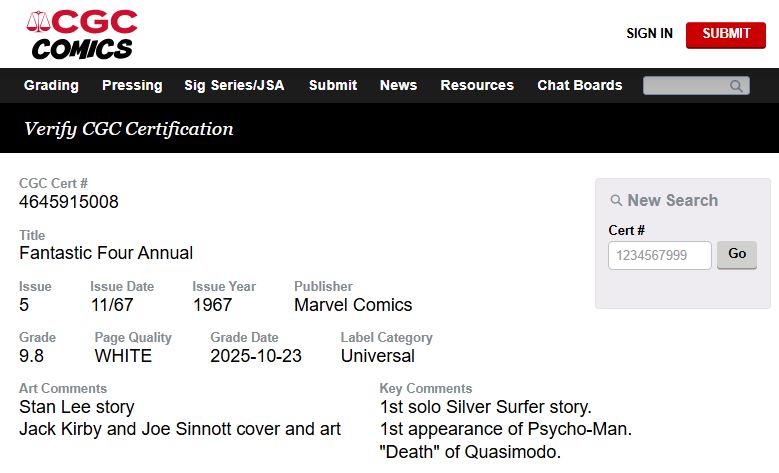Click the cert number 4645915008
Viewport: 779px width, 473px height.
[x=69, y=202]
